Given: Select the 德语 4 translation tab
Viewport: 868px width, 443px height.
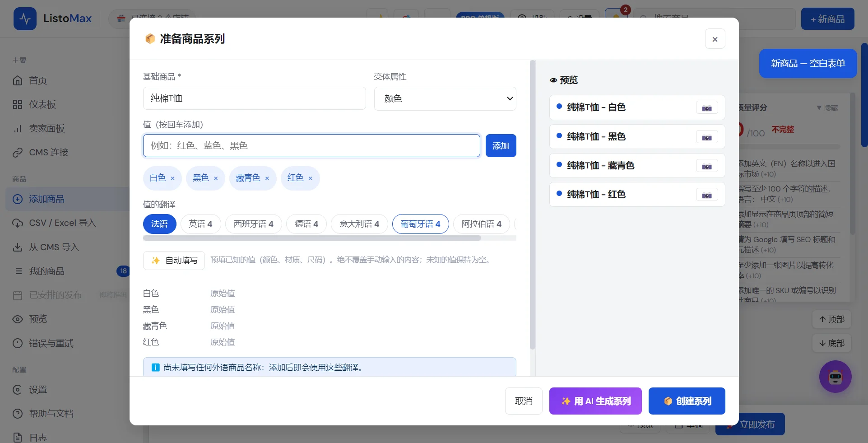Looking at the screenshot, I should [306, 224].
